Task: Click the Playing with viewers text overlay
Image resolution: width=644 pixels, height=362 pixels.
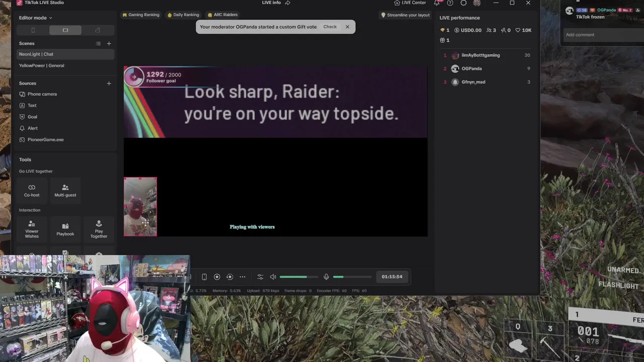Action: pos(252,227)
